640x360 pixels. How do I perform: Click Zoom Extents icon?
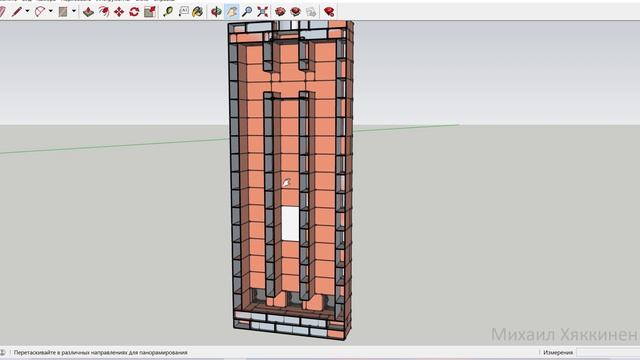[263, 11]
